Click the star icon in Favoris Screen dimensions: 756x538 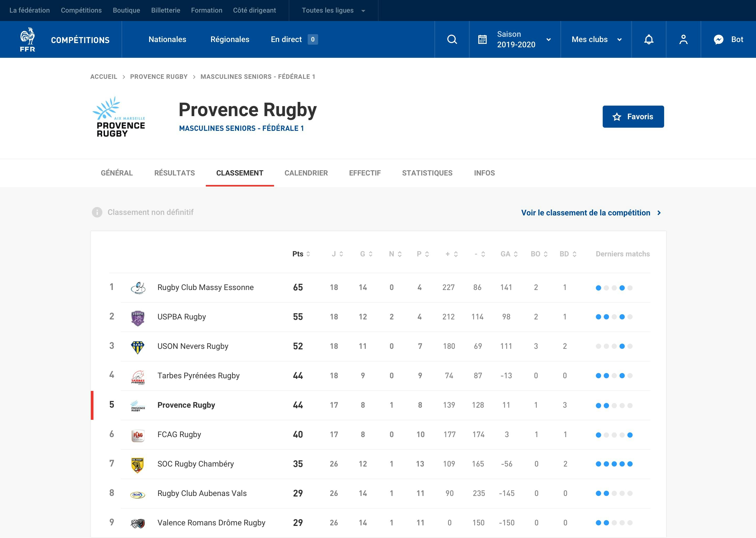click(x=617, y=117)
